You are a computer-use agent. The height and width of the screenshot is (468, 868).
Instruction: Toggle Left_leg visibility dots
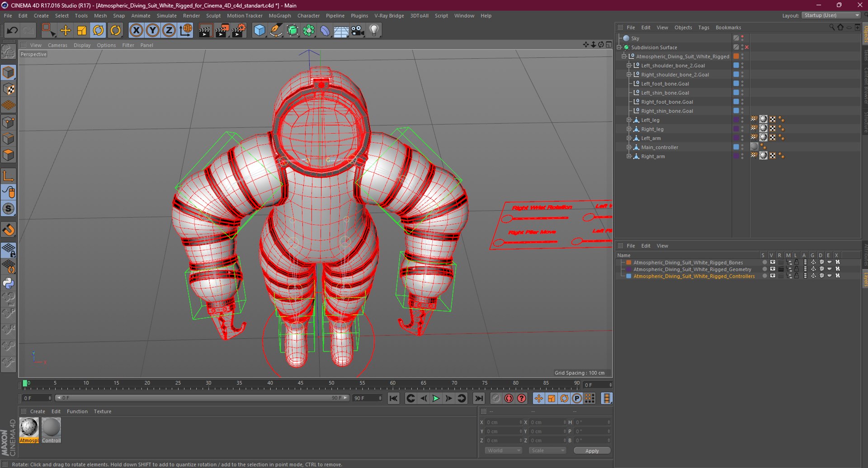click(742, 120)
